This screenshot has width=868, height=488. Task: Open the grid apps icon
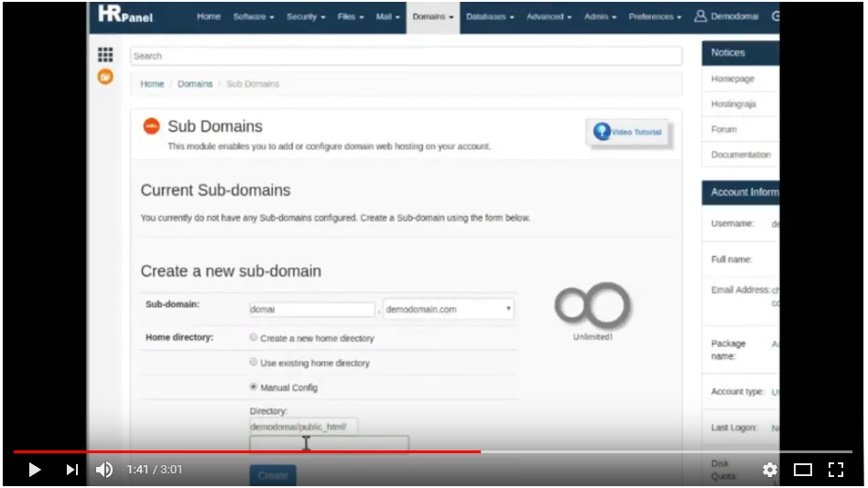[x=105, y=55]
